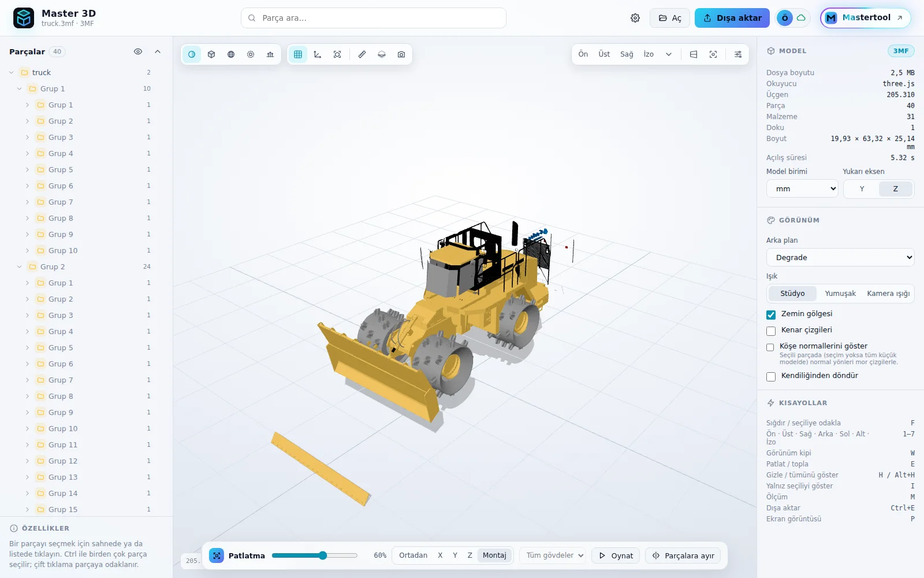The height and width of the screenshot is (578, 924).
Task: Click the bar-chart analysis icon in the toolbar
Action: (x=270, y=54)
